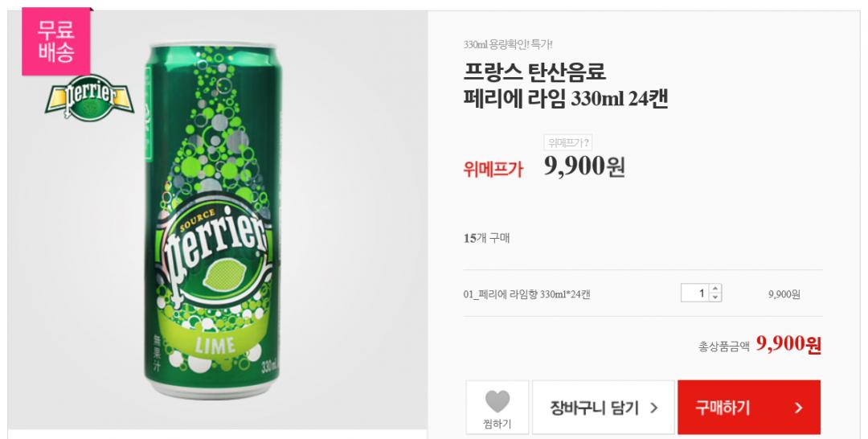
Task: Click the pink 무료배송 free shipping badge
Action: click(56, 41)
